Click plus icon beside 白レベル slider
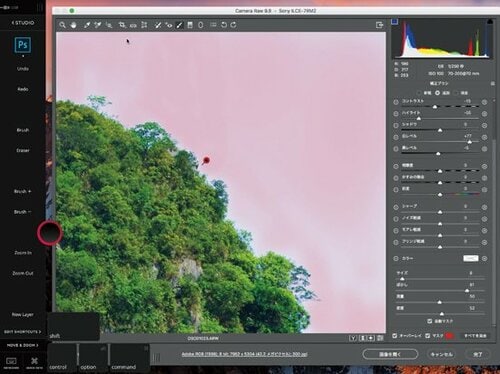Viewport: 500px width, 374px height. tap(484, 137)
